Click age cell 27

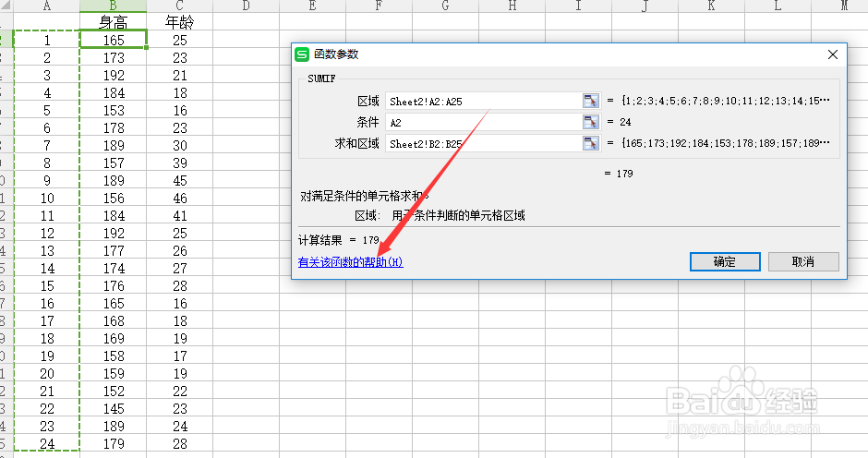click(x=179, y=269)
